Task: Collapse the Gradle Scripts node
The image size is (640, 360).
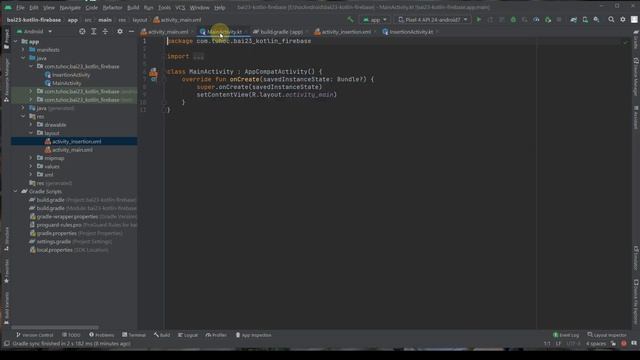Action: point(16,191)
